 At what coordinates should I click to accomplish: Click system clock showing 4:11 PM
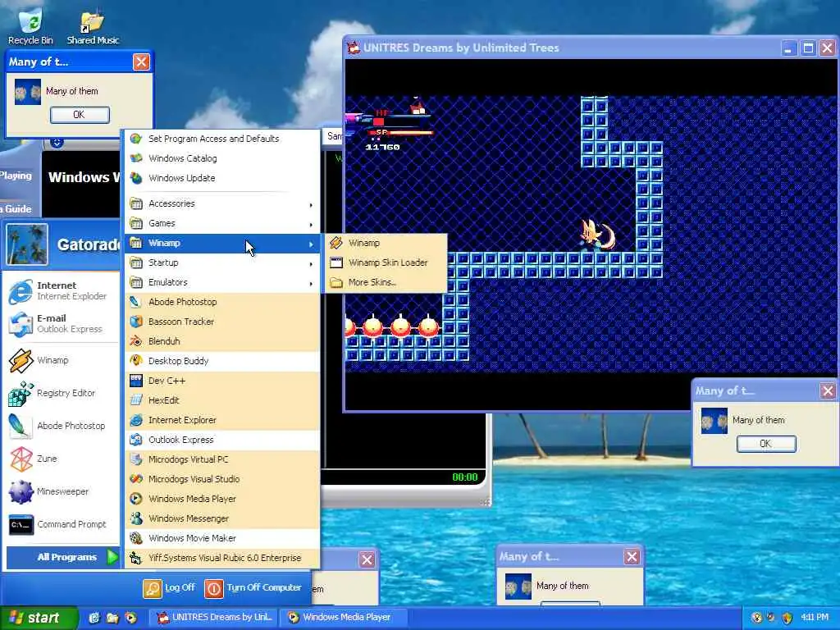pos(815,618)
